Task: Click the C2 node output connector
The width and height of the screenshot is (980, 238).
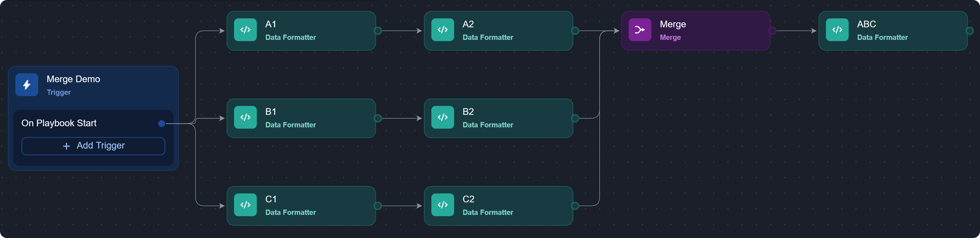Action: [575, 206]
